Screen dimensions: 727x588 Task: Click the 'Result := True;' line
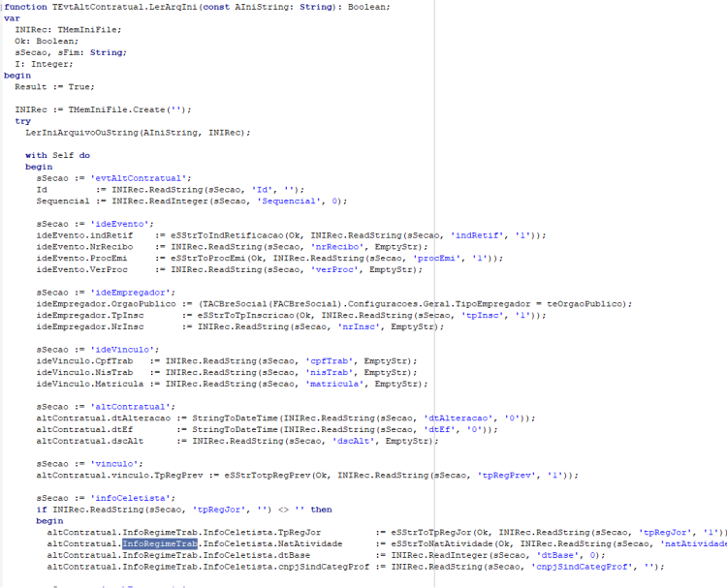point(54,86)
